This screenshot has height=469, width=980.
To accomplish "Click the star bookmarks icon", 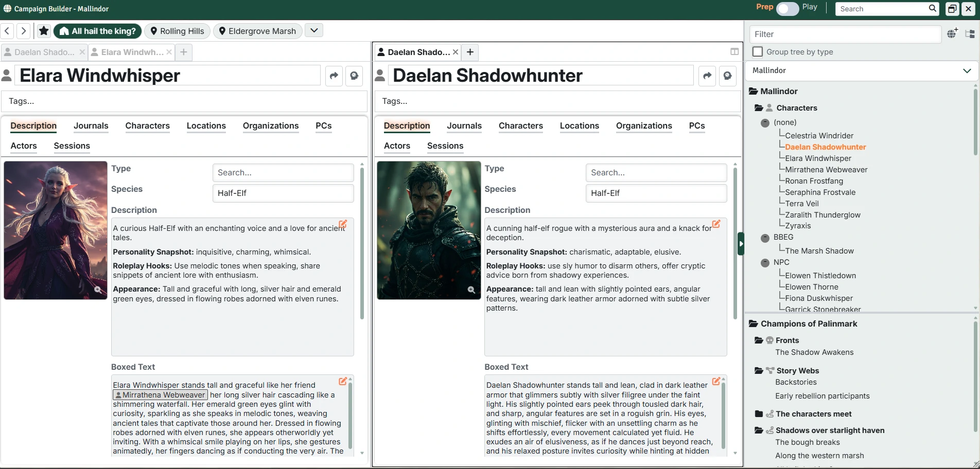I will [44, 31].
